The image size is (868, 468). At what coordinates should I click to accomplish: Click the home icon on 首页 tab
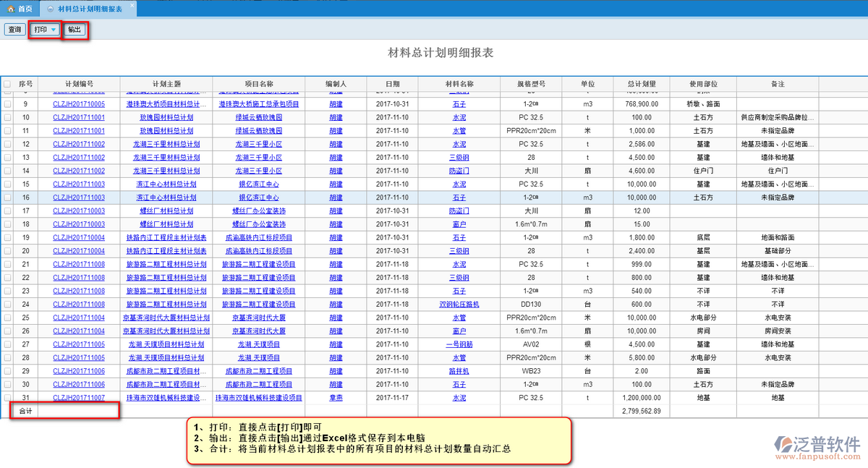pos(11,9)
